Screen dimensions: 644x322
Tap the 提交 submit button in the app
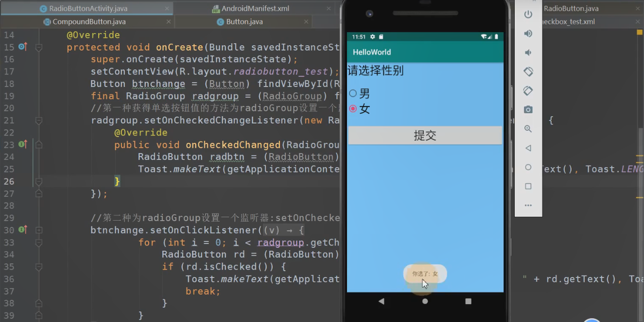[x=425, y=135]
